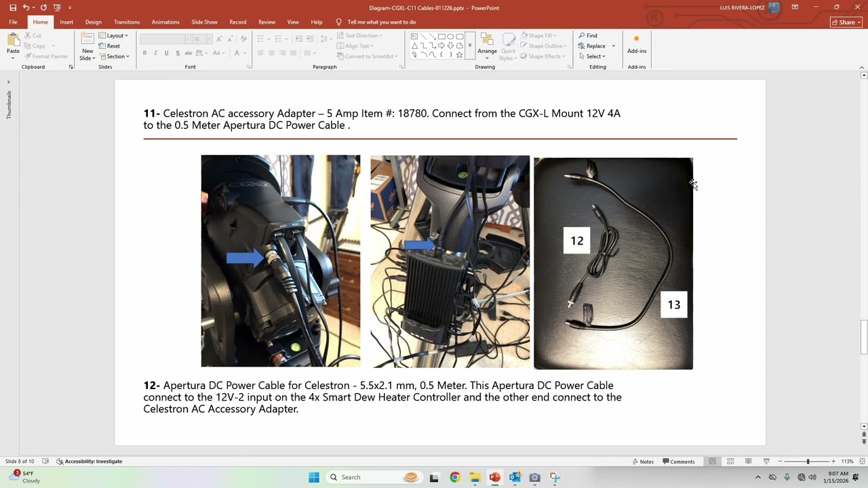Toggle Bold formatting
This screenshot has height=488, width=868.
144,53
